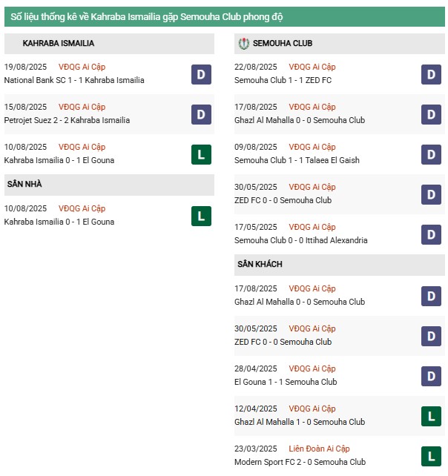Click the D badge for Ittihad Alexandria match
The image size is (448, 476).
pos(431,234)
